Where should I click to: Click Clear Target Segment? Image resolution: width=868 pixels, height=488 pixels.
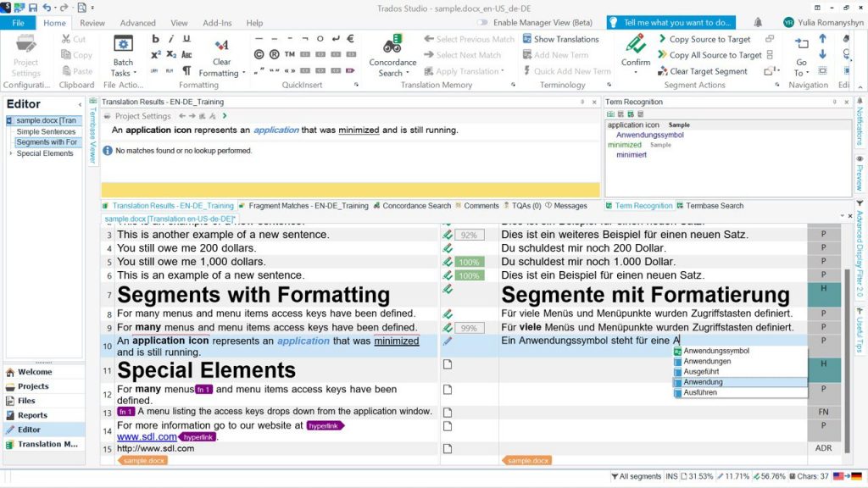(x=703, y=71)
